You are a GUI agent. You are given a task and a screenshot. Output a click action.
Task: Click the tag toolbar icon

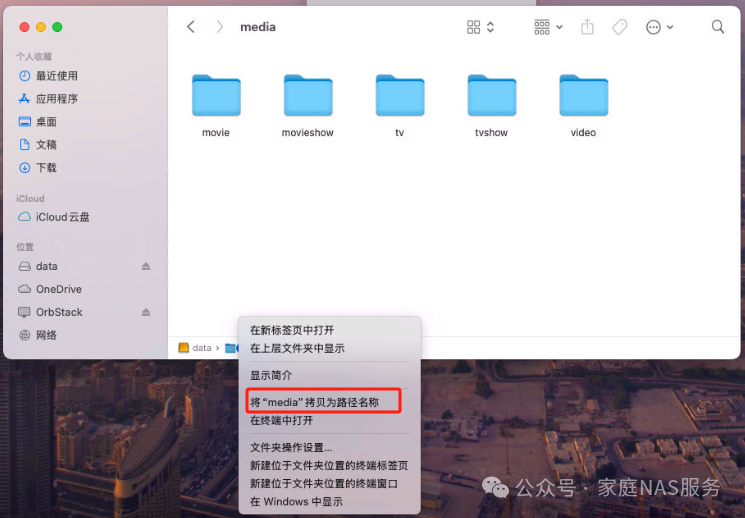click(x=620, y=27)
